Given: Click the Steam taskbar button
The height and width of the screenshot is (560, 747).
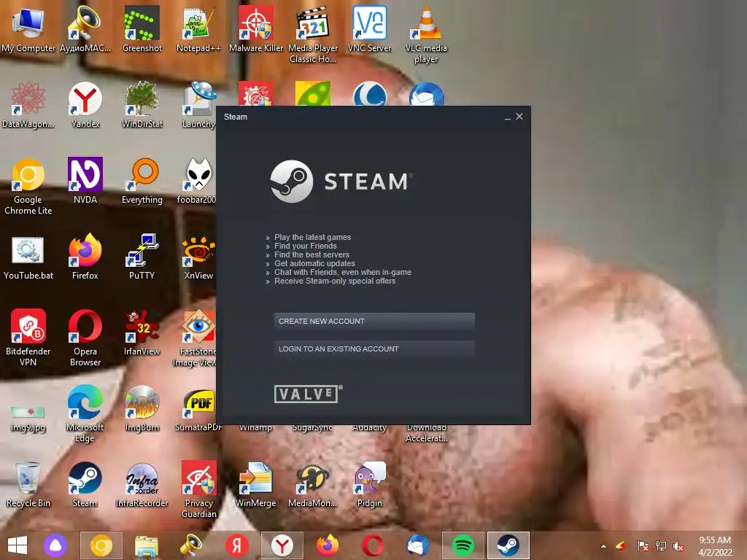Looking at the screenshot, I should tap(508, 545).
